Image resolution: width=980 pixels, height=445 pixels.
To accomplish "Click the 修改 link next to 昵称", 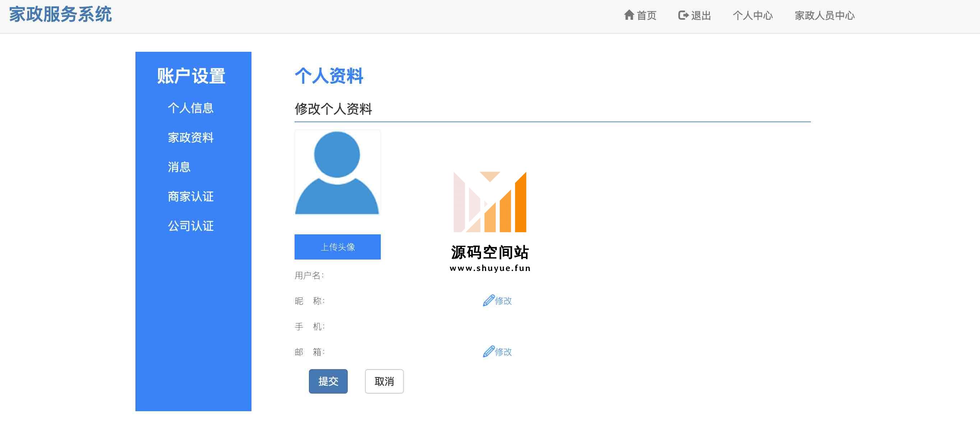I will click(x=503, y=301).
